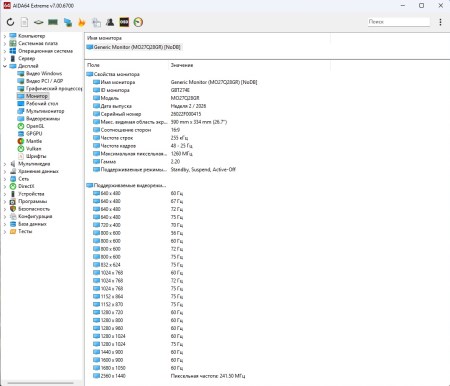Screen dimensions: 450x386
Task: Click the Значение column header
Action: click(182, 65)
